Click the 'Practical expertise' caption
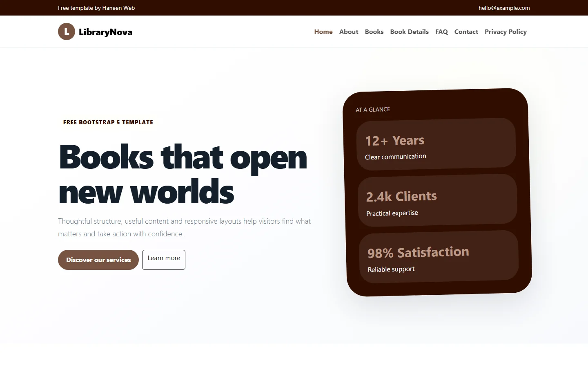 (x=392, y=213)
